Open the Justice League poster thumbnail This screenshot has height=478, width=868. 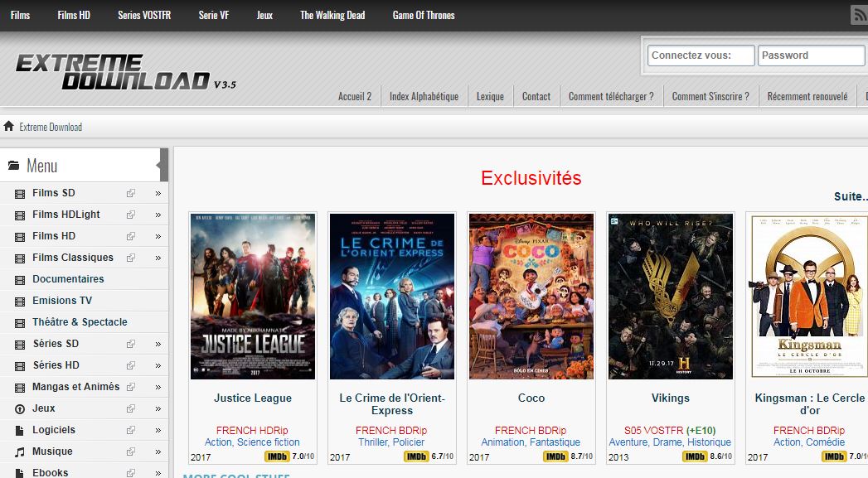click(x=253, y=297)
